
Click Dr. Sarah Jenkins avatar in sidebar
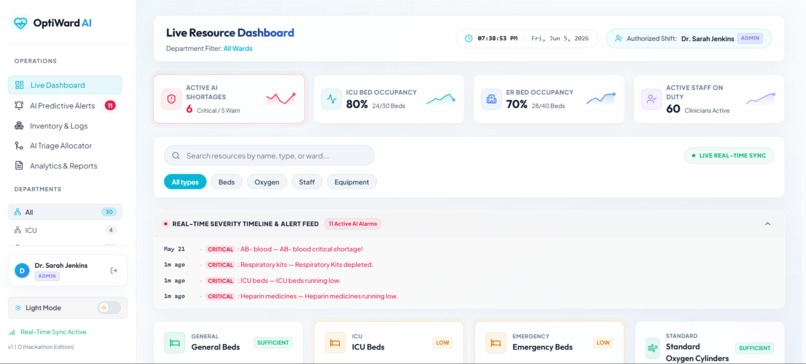coord(22,270)
